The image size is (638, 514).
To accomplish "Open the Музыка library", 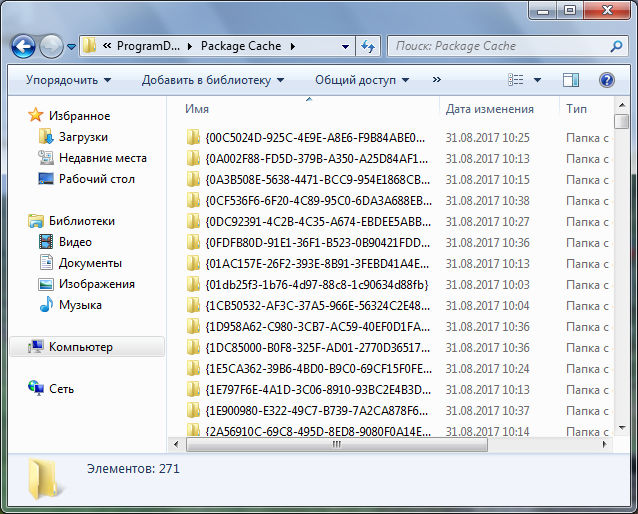I will 80,305.
